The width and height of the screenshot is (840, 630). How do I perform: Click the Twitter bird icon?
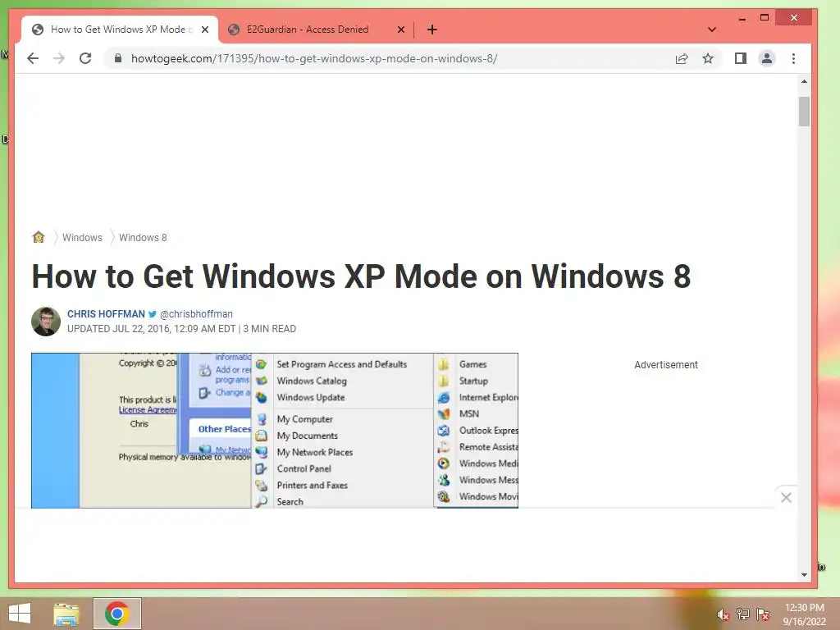pos(153,314)
